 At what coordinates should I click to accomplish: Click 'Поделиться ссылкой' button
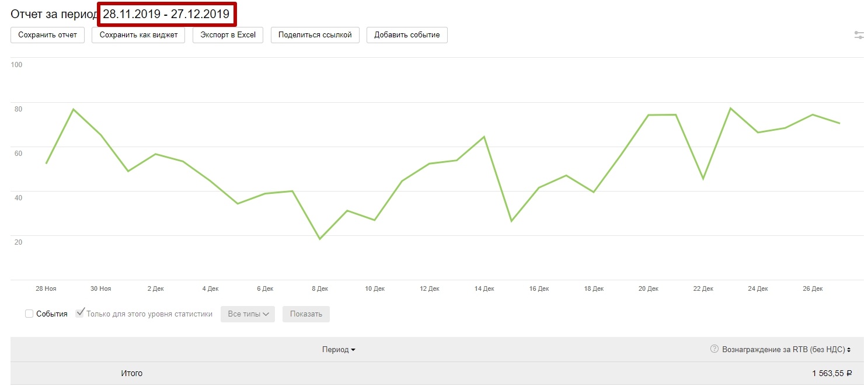coord(315,35)
